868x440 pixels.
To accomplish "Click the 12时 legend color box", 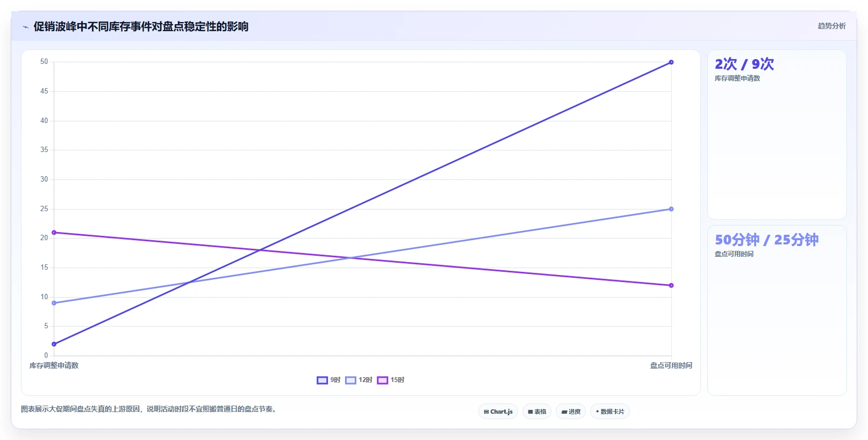I will tap(350, 380).
